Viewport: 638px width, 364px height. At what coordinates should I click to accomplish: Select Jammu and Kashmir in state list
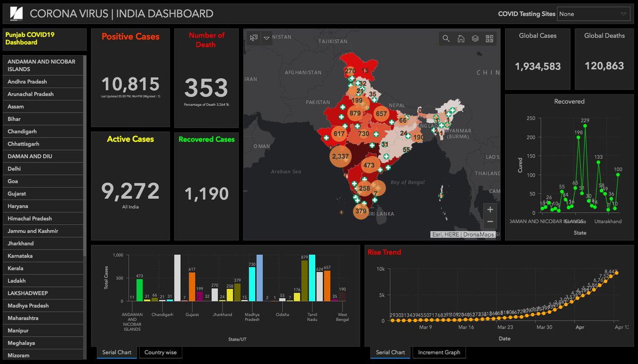[43, 231]
